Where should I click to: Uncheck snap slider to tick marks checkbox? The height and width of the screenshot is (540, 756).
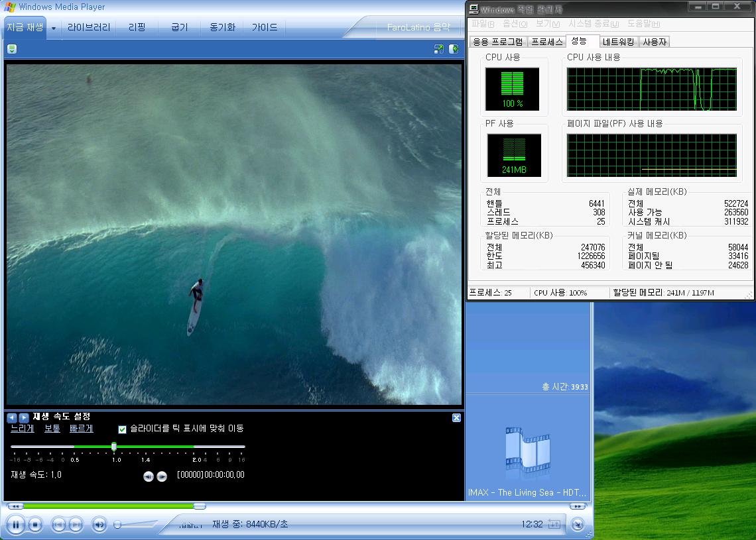pos(123,429)
